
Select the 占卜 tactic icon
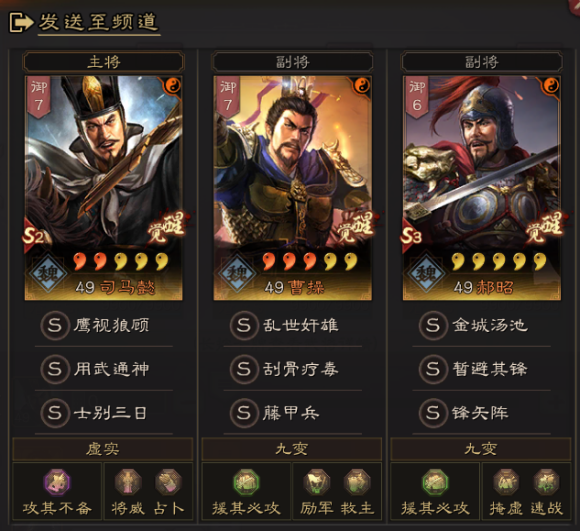168,482
